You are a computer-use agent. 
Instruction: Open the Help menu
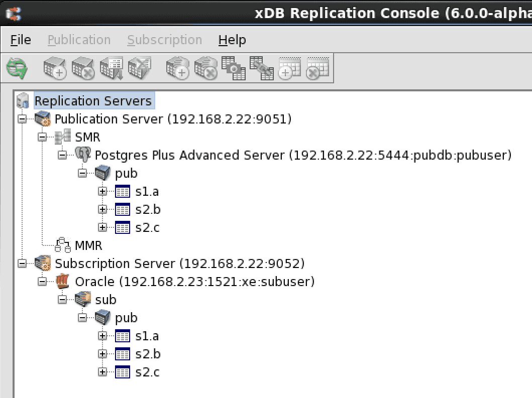click(232, 40)
